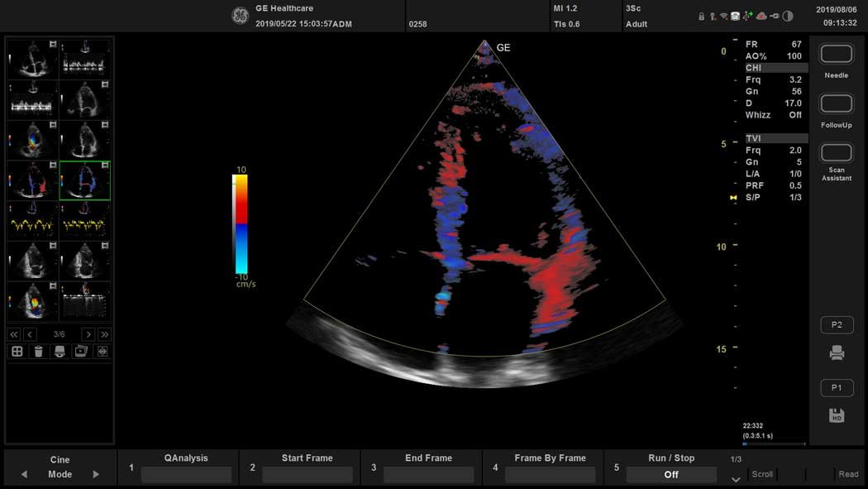Expand the 1/3 page chevron down
The height and width of the screenshot is (489, 868).
click(736, 478)
